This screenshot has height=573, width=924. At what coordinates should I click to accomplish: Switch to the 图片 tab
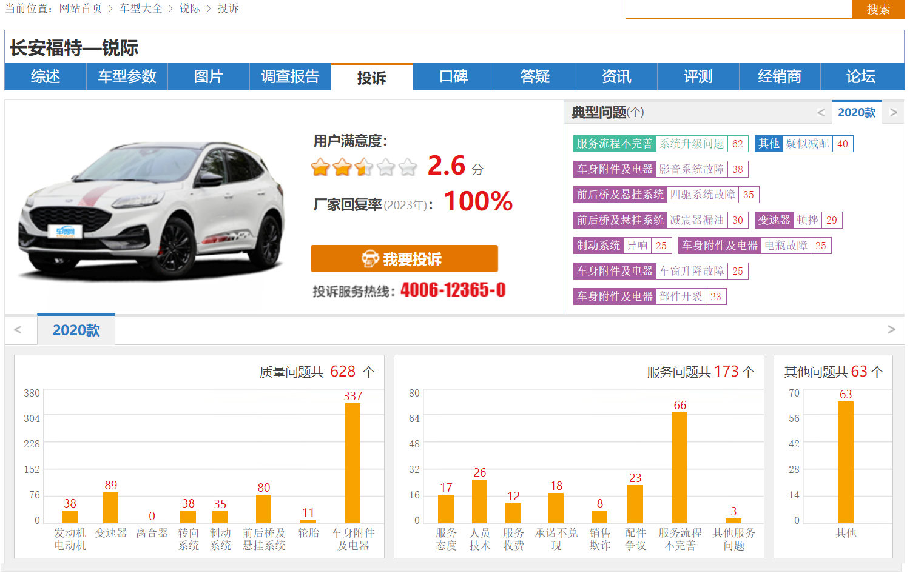(x=209, y=76)
